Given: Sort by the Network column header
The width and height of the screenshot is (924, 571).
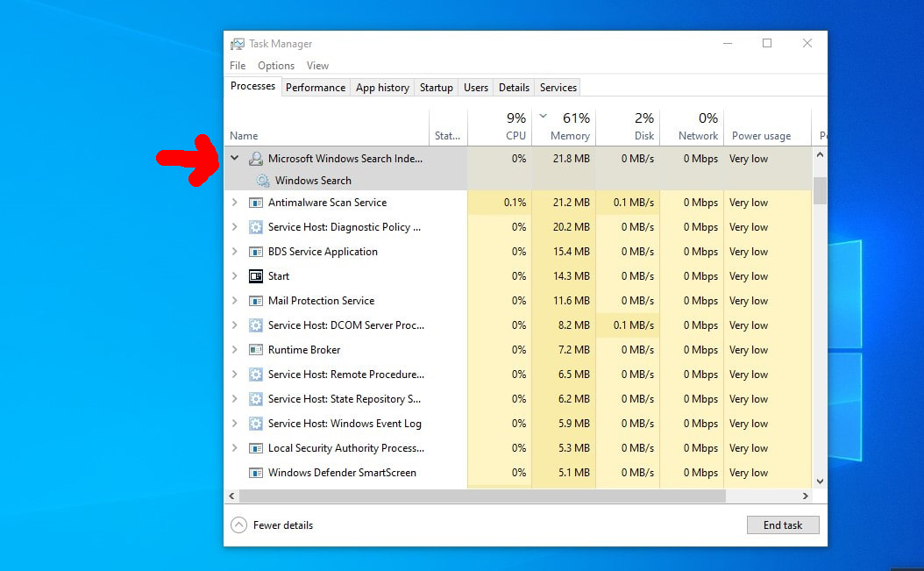Looking at the screenshot, I should (x=692, y=127).
